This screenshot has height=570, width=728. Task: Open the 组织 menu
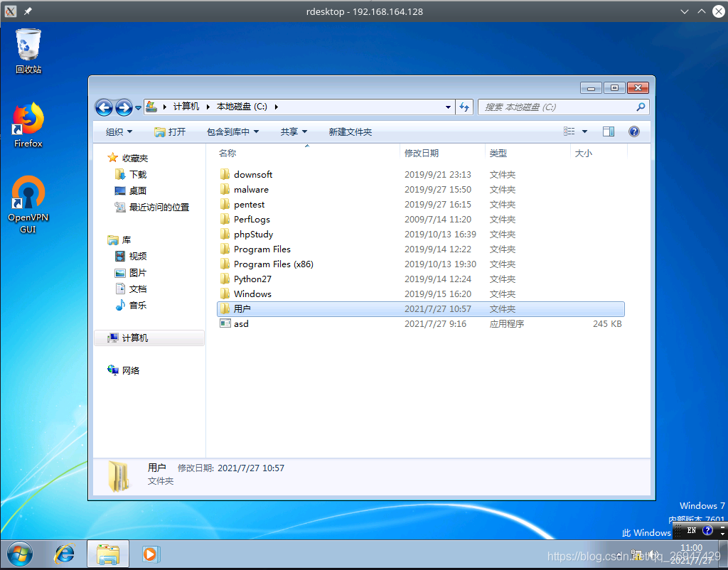click(119, 131)
